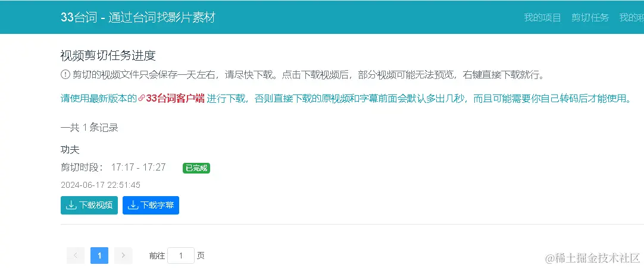Click the 视频剪切任务进度 heading
644x268 pixels.
108,55
